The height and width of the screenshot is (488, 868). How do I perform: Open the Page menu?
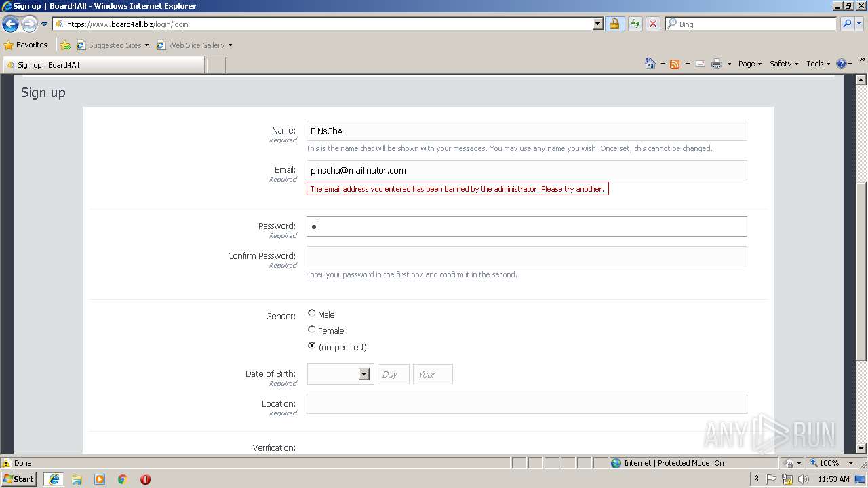(x=750, y=64)
